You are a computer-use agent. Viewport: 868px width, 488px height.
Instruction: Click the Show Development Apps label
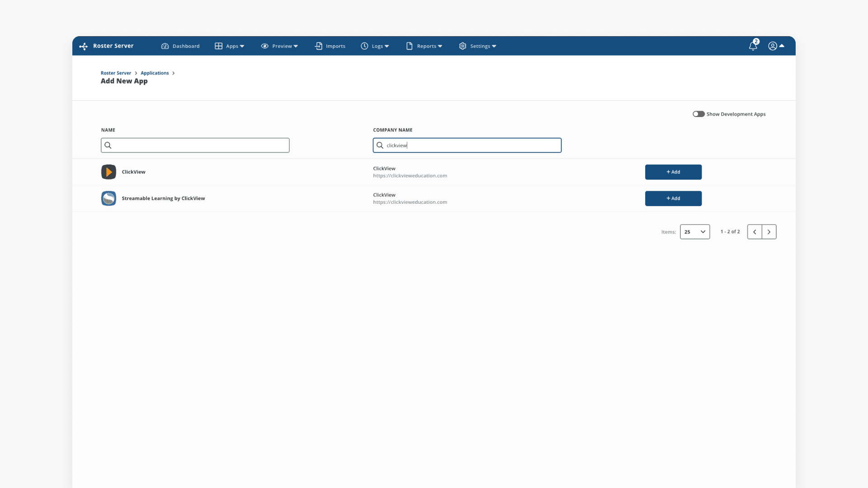pyautogui.click(x=736, y=114)
